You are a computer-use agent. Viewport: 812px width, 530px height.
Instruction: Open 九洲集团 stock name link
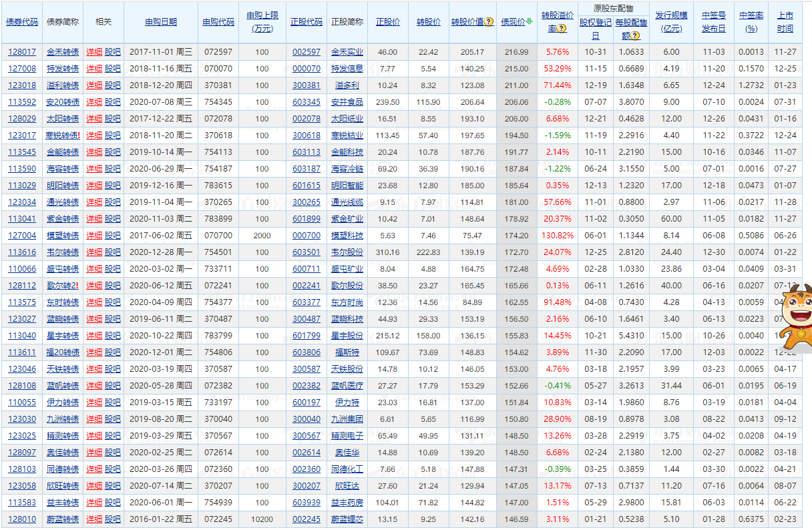coord(347,419)
